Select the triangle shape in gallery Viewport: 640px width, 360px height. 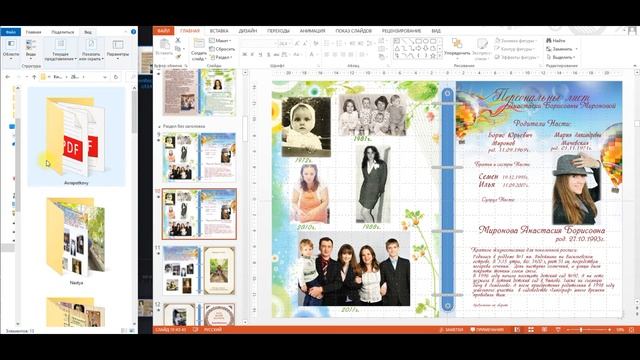(396, 49)
